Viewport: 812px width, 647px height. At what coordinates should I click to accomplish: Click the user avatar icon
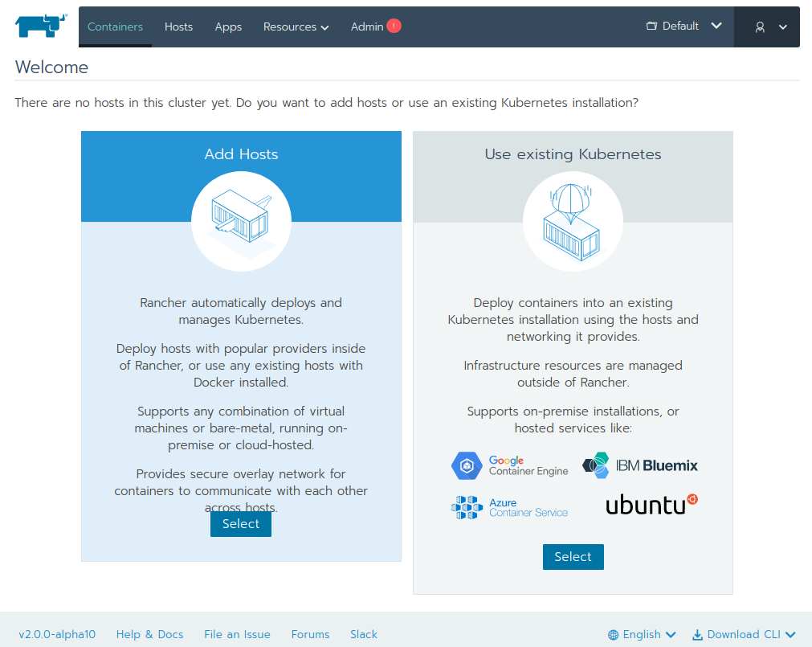(x=760, y=27)
